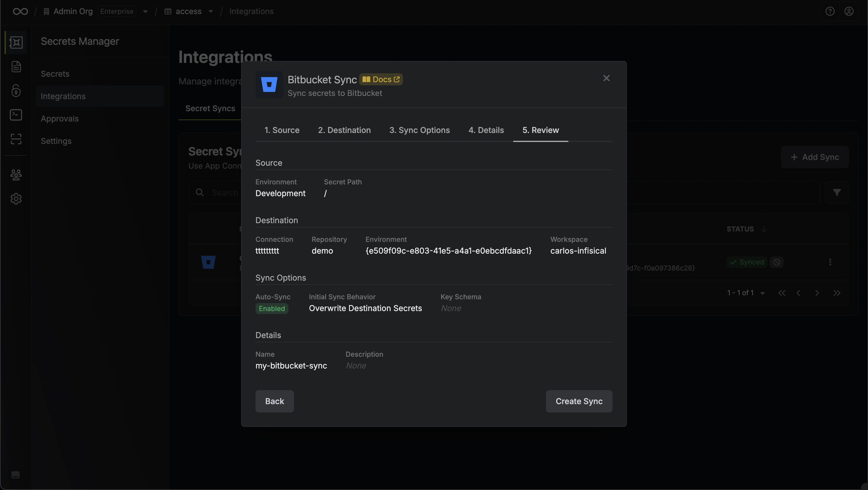Open the scanning icon in left rail

[16, 139]
